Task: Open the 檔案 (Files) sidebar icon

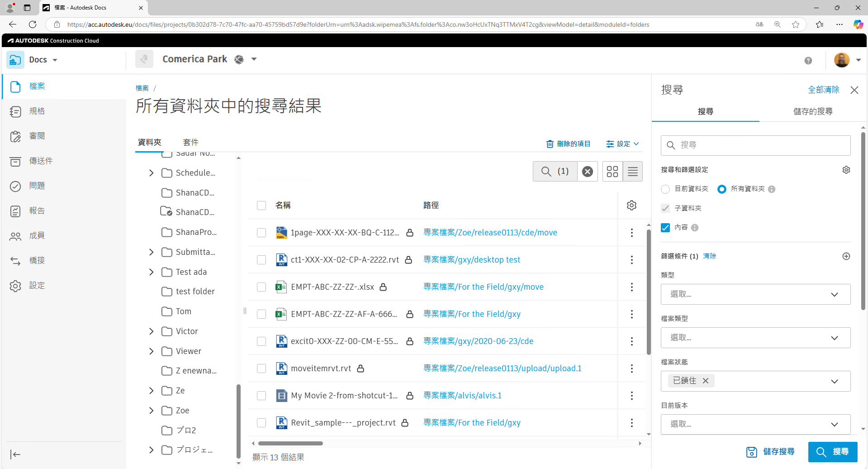Action: click(15, 86)
